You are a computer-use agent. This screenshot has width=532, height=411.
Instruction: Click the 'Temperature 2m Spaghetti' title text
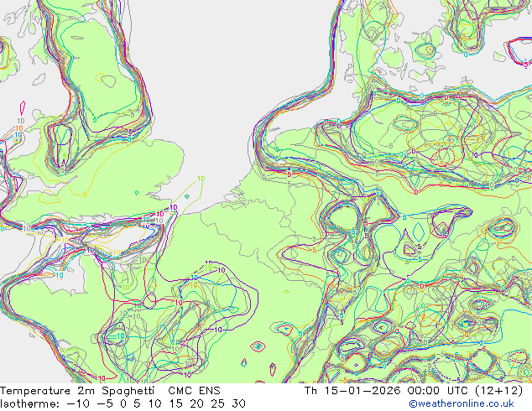[x=77, y=391]
